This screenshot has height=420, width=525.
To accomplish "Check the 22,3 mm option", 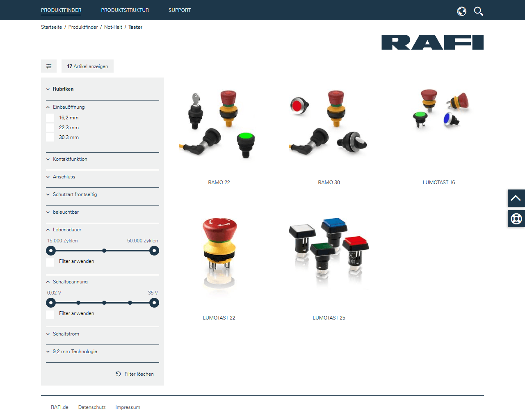I will [50, 128].
